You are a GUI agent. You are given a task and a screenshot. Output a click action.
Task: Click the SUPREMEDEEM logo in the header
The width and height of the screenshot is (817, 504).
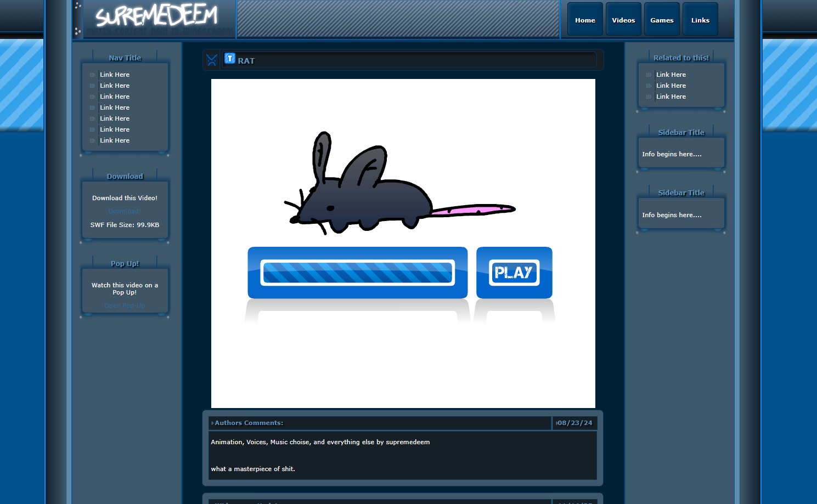[x=156, y=16]
